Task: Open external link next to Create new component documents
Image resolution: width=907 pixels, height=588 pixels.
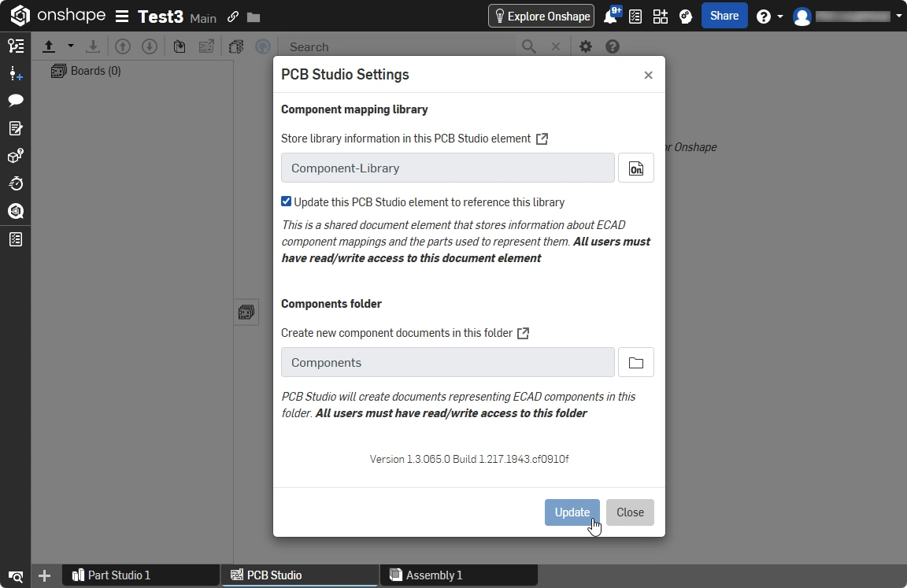Action: (x=523, y=333)
